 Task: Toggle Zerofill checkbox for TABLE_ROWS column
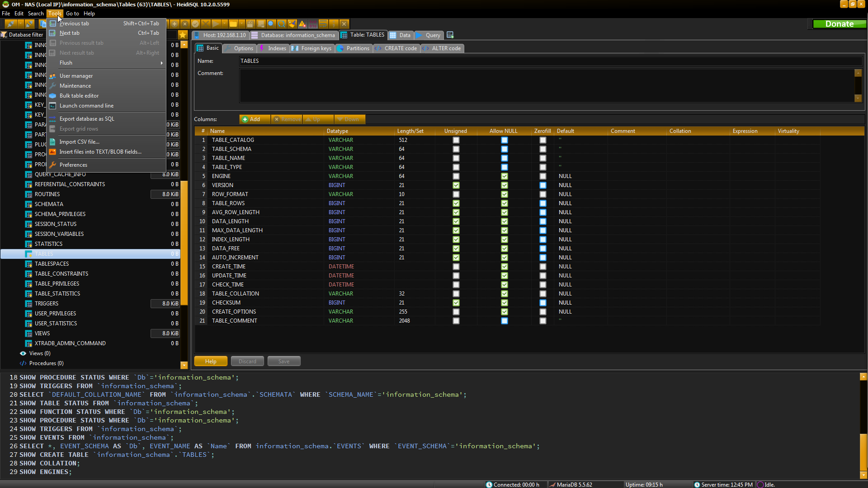(x=542, y=203)
